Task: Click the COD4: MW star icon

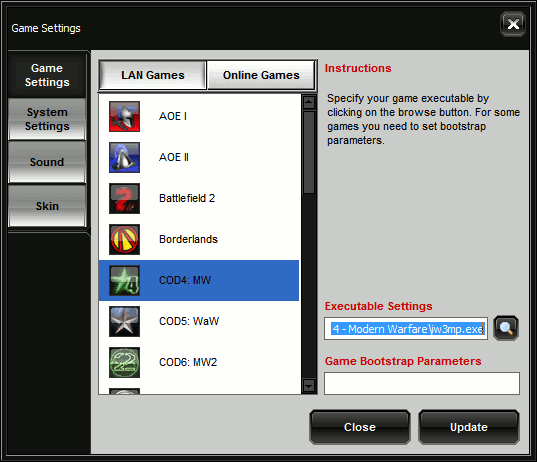Action: [x=124, y=280]
